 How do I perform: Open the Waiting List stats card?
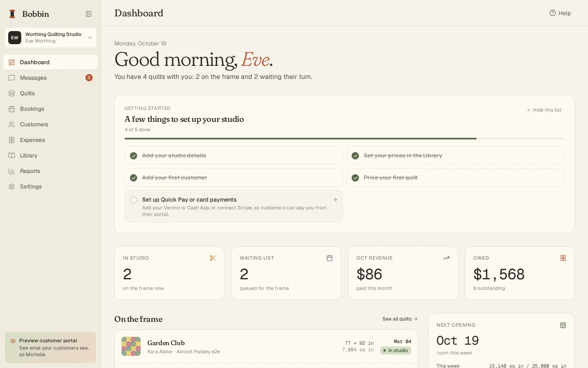coord(286,273)
